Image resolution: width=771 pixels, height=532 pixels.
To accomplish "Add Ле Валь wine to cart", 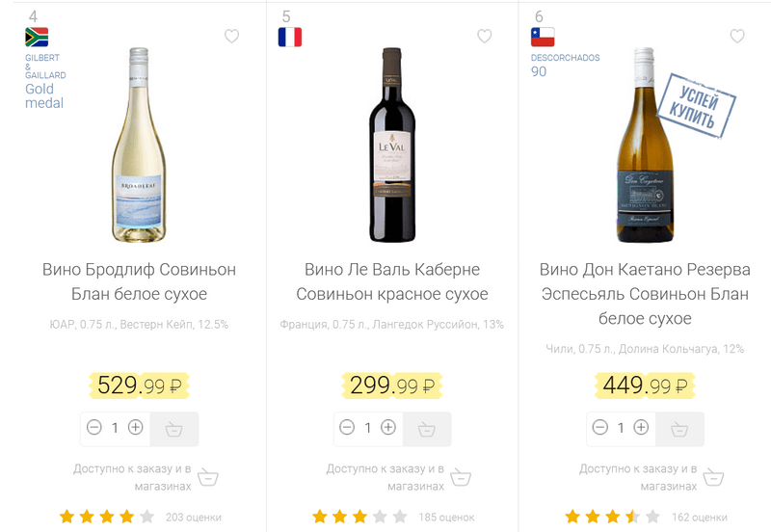I will point(427,429).
